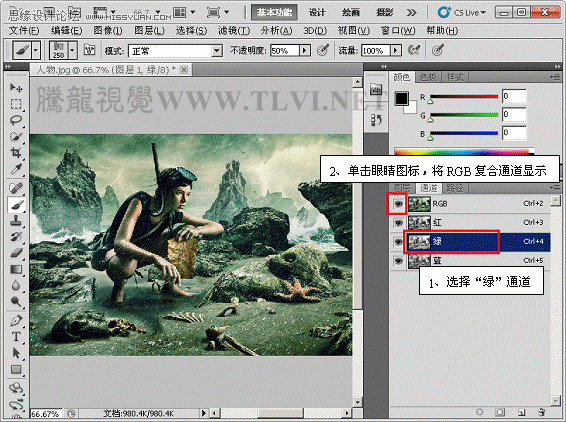Toggle visibility of the 蓝 channel
This screenshot has height=422, width=566.
398,260
